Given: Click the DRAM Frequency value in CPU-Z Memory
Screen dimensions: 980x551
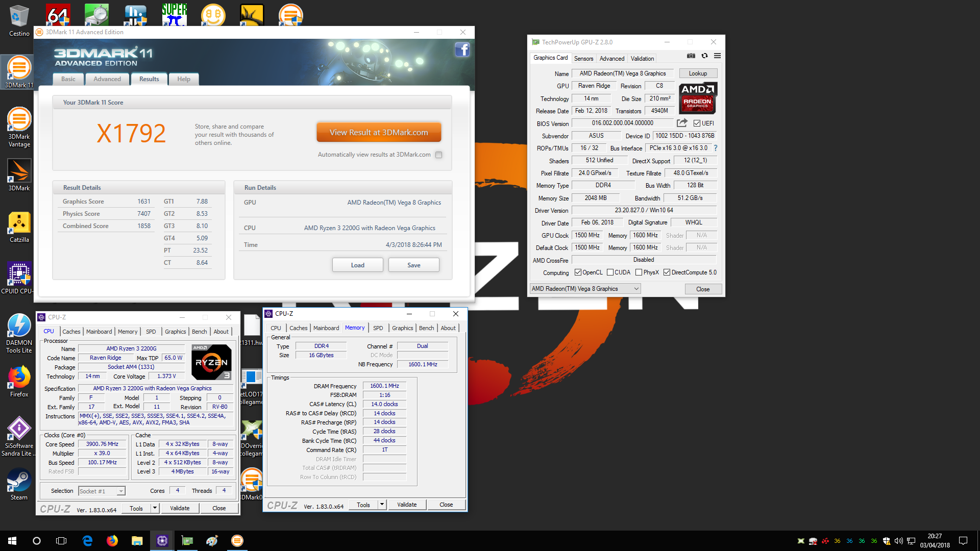Looking at the screenshot, I should click(384, 386).
